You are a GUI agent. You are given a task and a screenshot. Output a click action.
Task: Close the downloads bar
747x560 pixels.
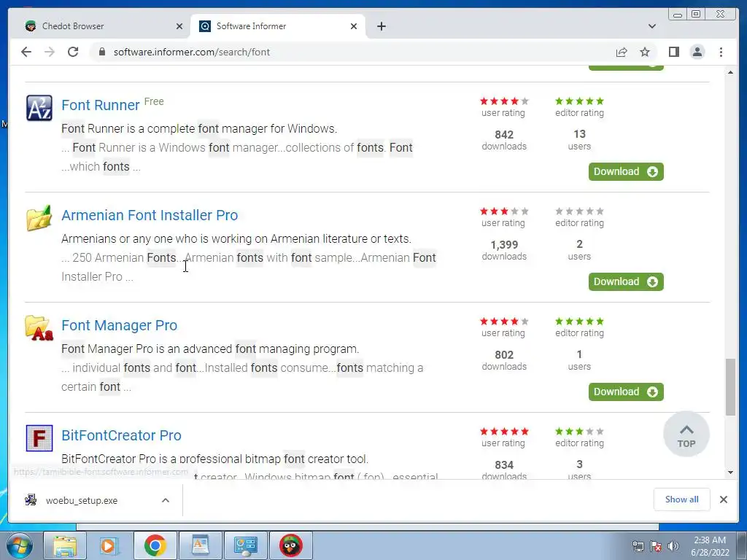pos(723,499)
